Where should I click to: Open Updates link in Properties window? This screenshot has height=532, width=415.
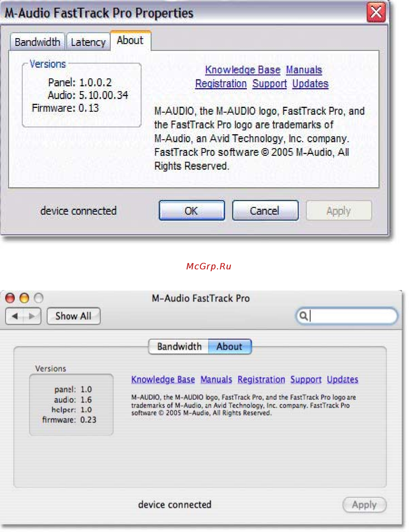[310, 84]
